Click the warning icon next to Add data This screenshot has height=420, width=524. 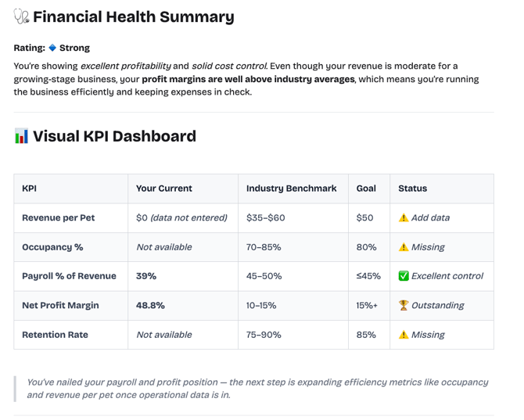click(x=404, y=218)
